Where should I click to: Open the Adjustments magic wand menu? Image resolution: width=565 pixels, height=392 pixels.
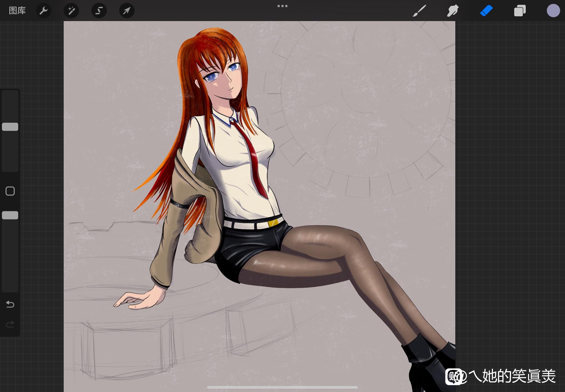click(71, 11)
